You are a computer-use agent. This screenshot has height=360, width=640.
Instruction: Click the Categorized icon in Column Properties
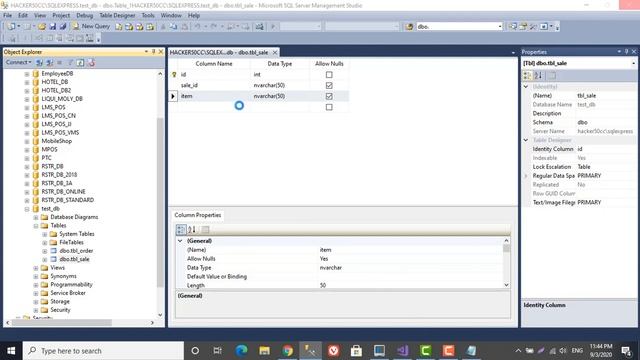(181, 229)
